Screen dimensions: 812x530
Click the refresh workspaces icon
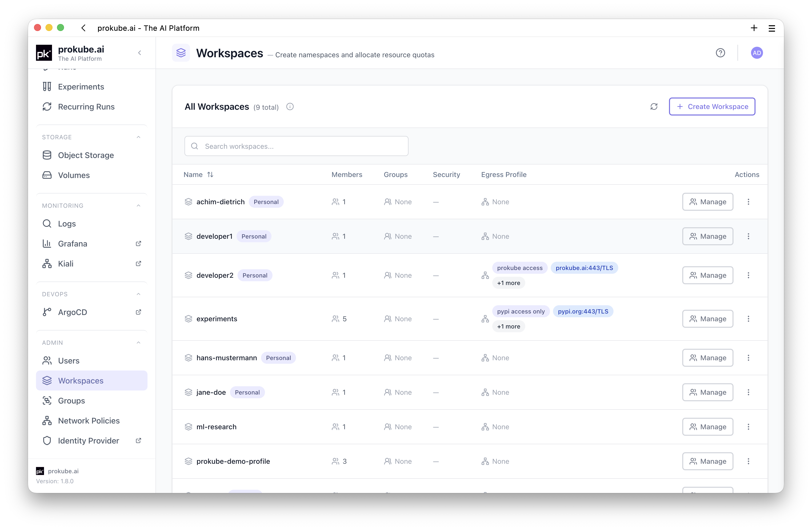tap(654, 106)
